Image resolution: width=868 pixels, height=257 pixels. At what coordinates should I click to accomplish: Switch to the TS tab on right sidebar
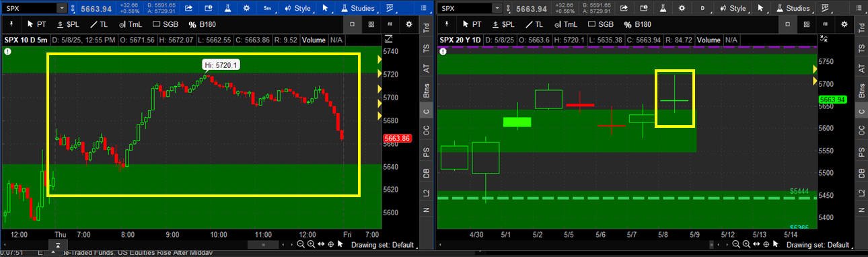coord(861,49)
